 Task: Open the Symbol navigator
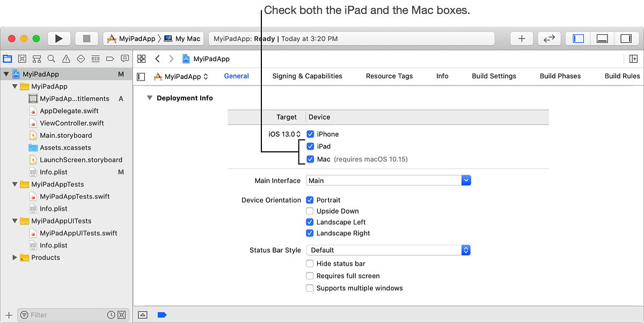[x=36, y=58]
